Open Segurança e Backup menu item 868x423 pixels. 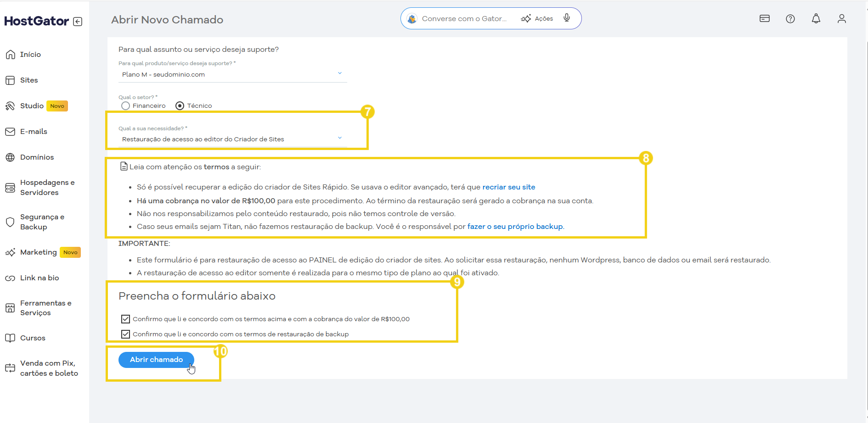point(42,222)
